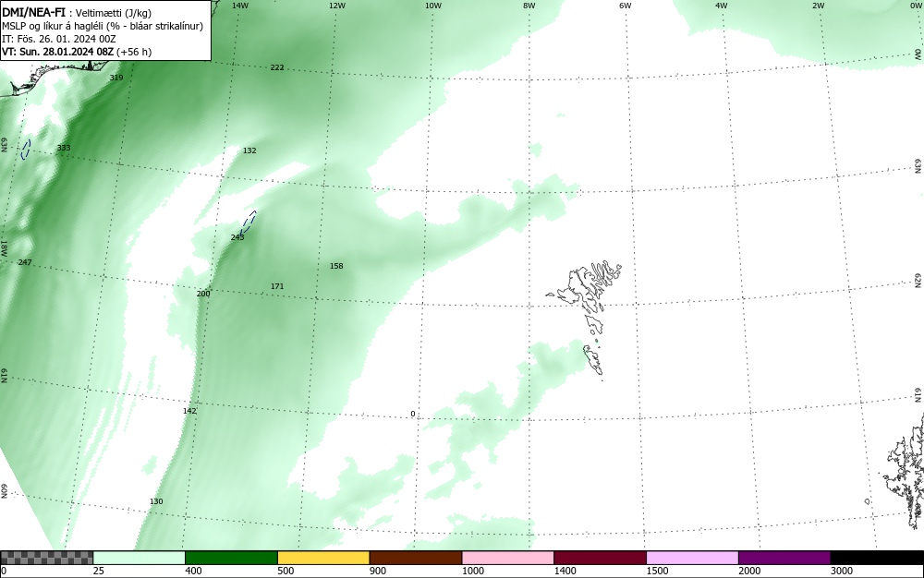Click the map value 132
The width and height of the screenshot is (924, 578).
point(249,151)
